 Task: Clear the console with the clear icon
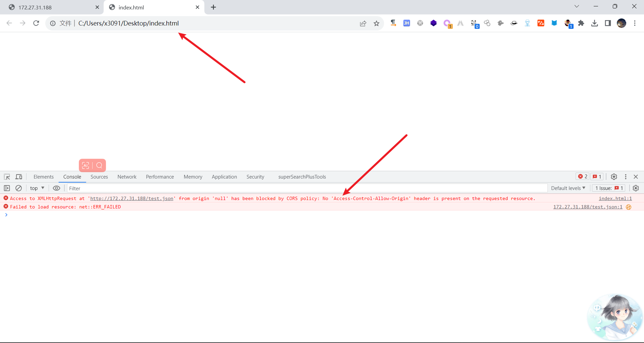tap(19, 188)
